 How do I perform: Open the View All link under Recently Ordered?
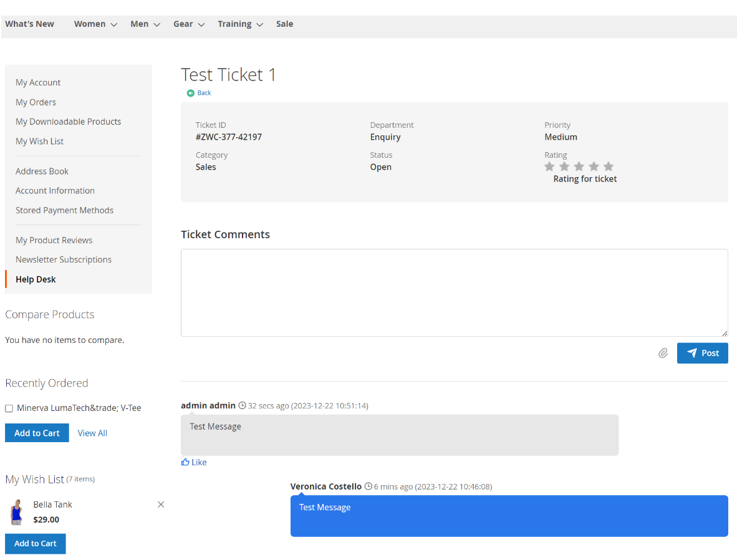pos(92,432)
